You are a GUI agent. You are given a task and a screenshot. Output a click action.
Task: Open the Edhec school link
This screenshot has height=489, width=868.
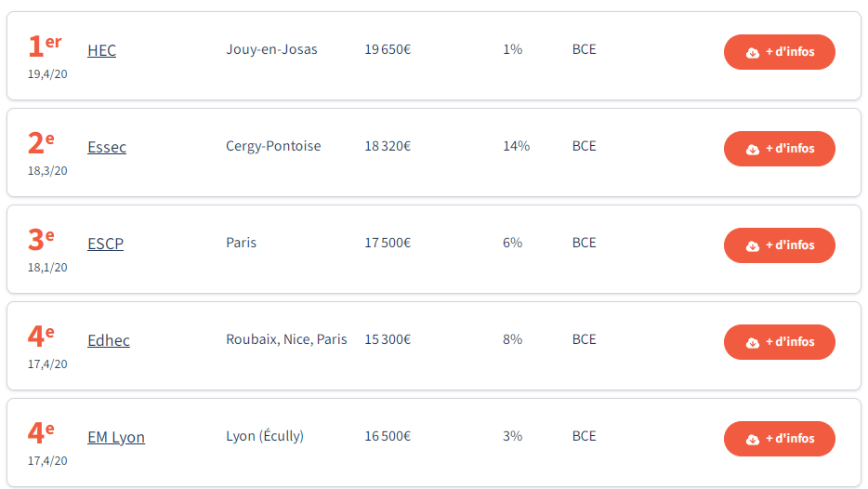[x=109, y=340]
